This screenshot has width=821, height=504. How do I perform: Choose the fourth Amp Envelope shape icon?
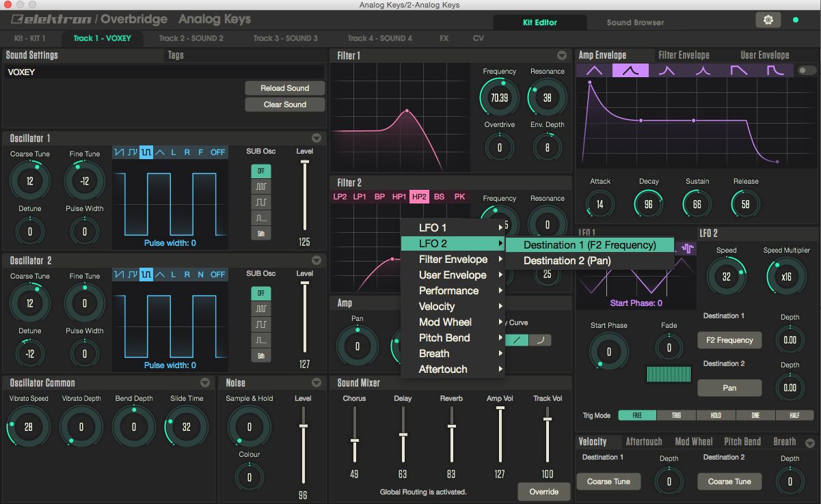[x=702, y=70]
